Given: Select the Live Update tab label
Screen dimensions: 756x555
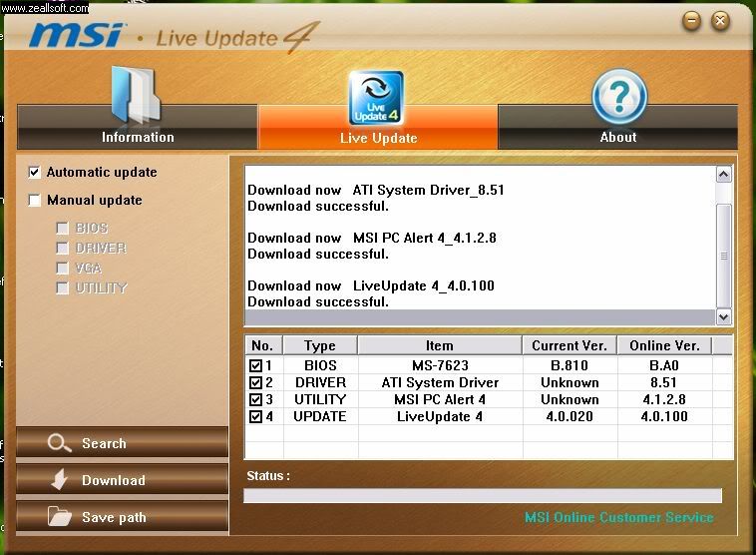Looking at the screenshot, I should [x=378, y=138].
